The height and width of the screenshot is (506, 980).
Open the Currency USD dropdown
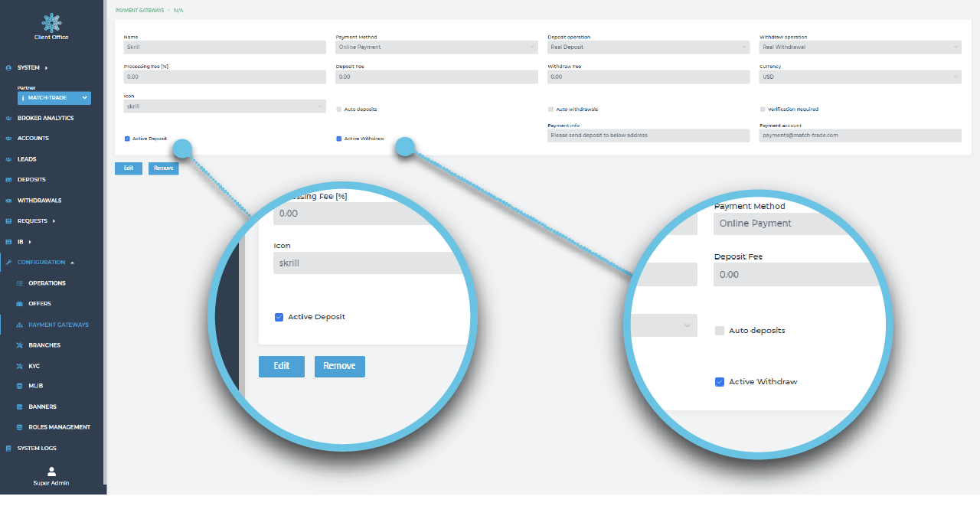coord(859,77)
